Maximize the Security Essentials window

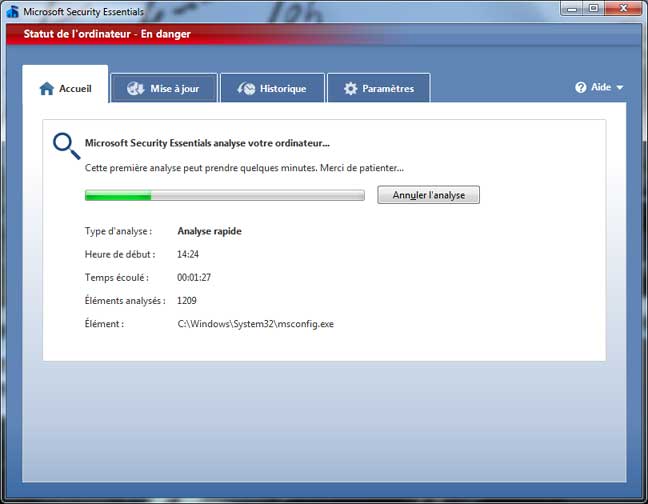594,9
